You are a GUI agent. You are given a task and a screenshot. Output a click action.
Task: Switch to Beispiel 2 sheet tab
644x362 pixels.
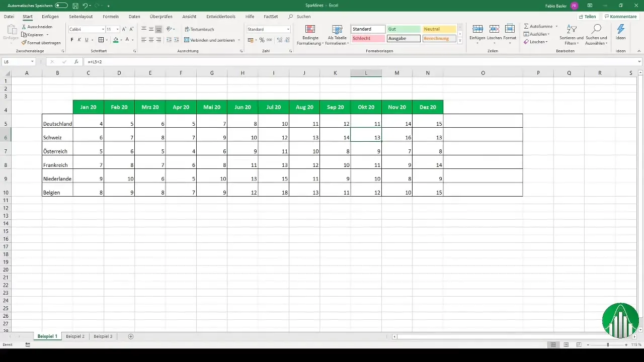[75, 336]
